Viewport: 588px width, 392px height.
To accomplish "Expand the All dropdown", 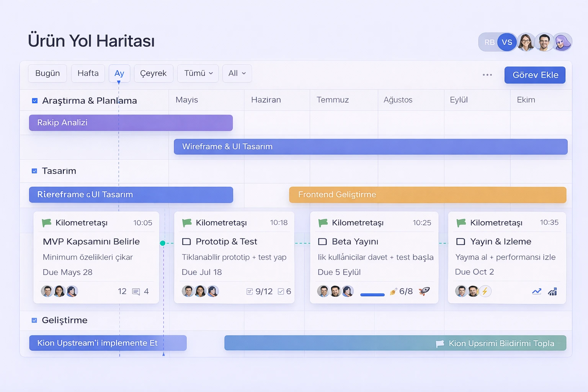I will click(237, 73).
